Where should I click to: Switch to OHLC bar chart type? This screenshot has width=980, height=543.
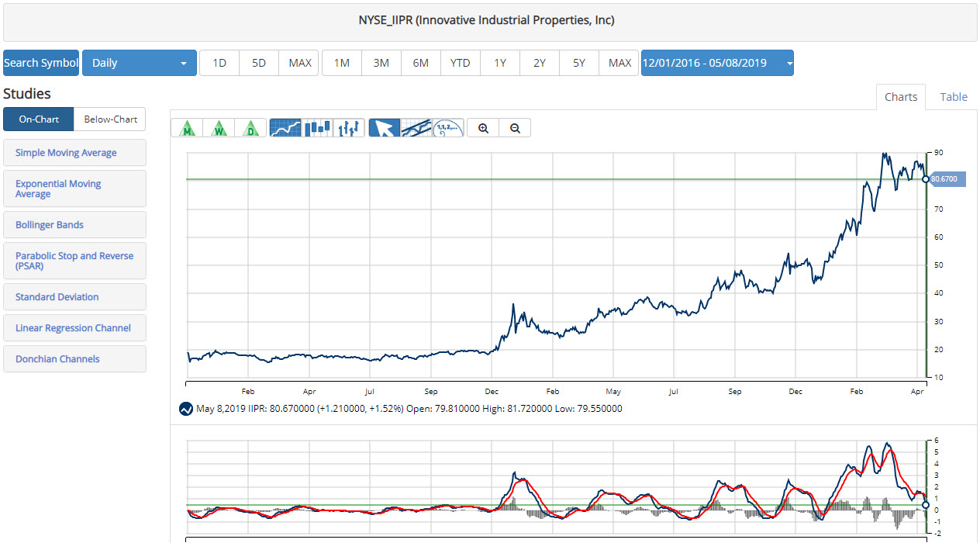coord(349,128)
